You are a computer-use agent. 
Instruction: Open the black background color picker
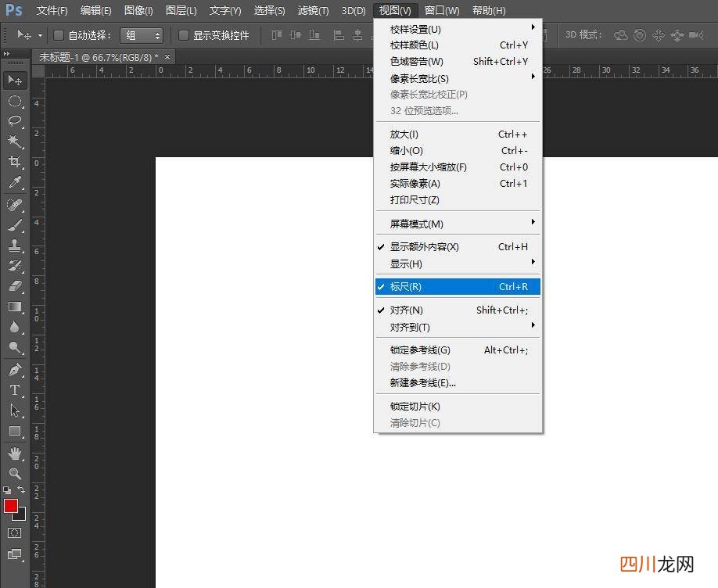pos(21,515)
